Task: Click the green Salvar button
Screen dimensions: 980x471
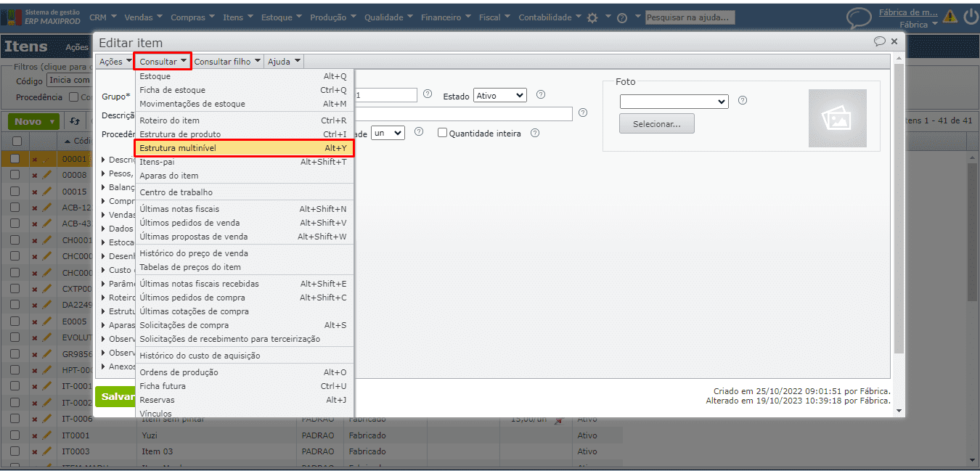Action: (x=116, y=397)
